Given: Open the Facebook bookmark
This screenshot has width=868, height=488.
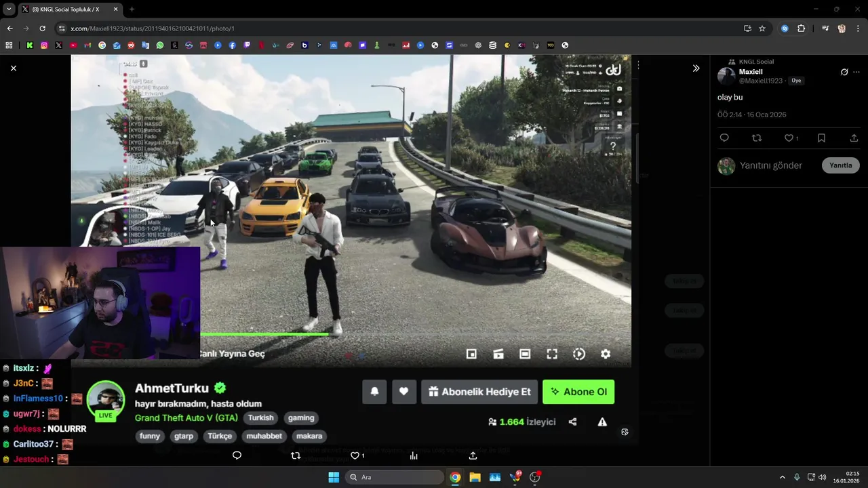Looking at the screenshot, I should click(x=233, y=45).
